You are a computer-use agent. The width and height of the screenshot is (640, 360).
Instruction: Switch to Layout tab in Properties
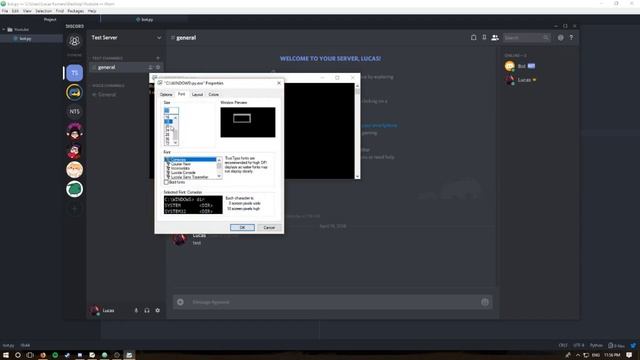tap(197, 94)
